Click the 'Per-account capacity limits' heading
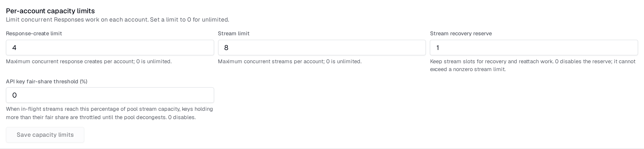The height and width of the screenshot is (149, 644). coord(50,11)
